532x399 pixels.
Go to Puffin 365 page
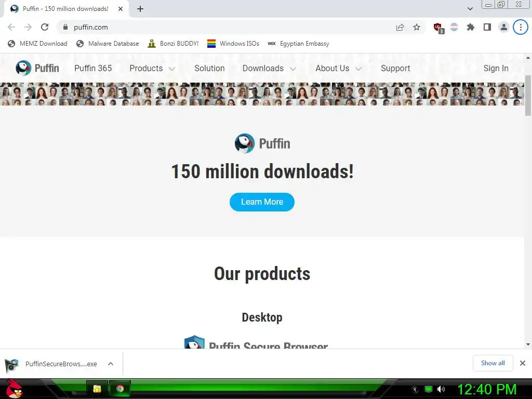pyautogui.click(x=93, y=68)
